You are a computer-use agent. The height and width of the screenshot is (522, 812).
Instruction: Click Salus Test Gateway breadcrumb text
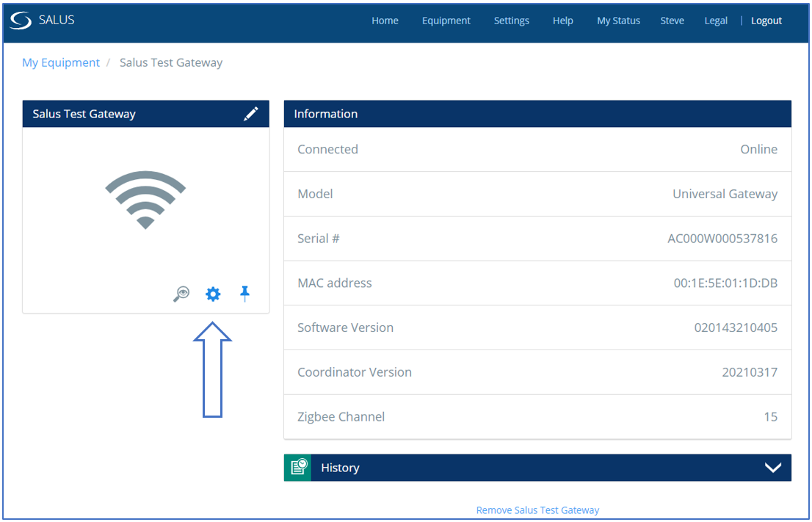pos(171,62)
